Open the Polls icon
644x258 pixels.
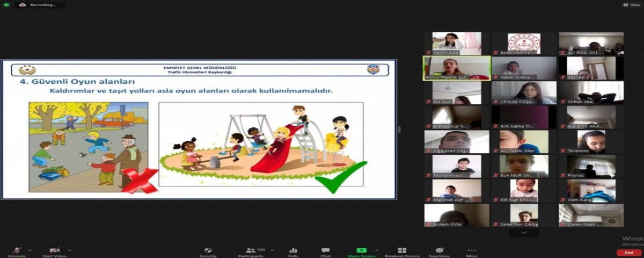293,250
